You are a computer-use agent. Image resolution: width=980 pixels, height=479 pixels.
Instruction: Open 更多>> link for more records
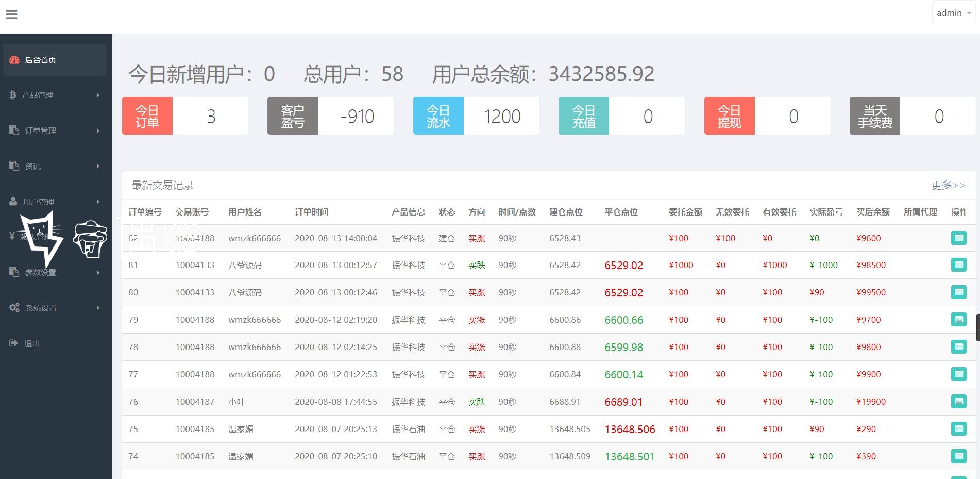[948, 185]
